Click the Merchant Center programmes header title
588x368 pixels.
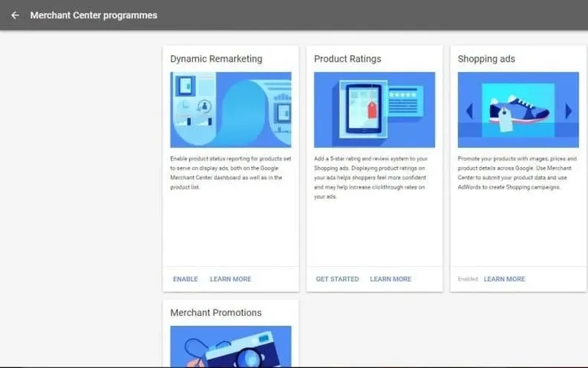94,16
